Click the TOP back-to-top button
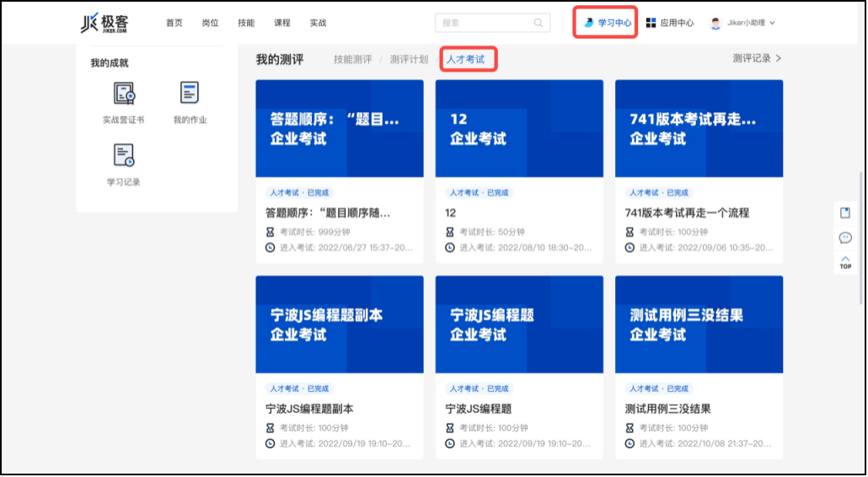Image resolution: width=868 pixels, height=477 pixels. click(x=845, y=262)
